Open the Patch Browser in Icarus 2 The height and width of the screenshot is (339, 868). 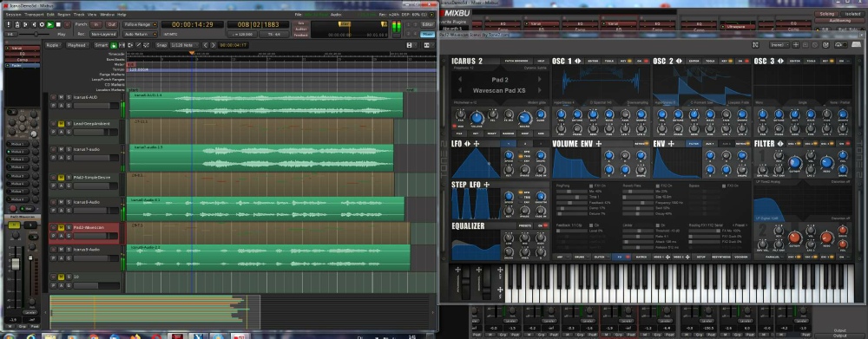pos(516,61)
